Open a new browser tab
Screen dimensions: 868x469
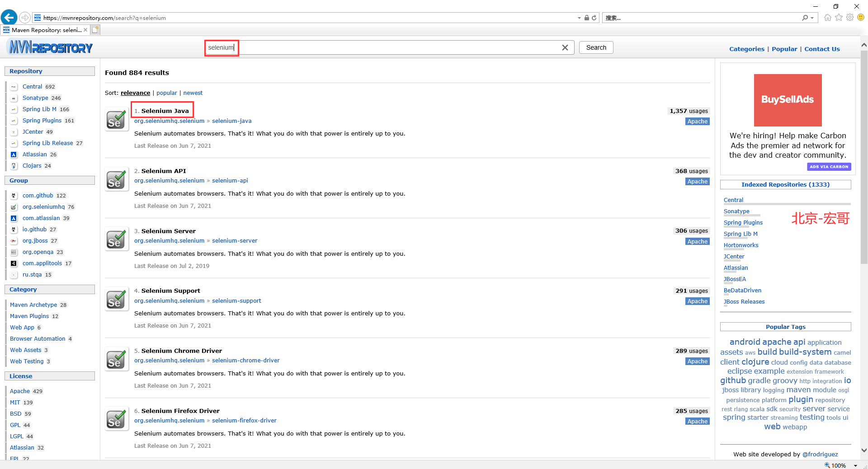pyautogui.click(x=95, y=30)
